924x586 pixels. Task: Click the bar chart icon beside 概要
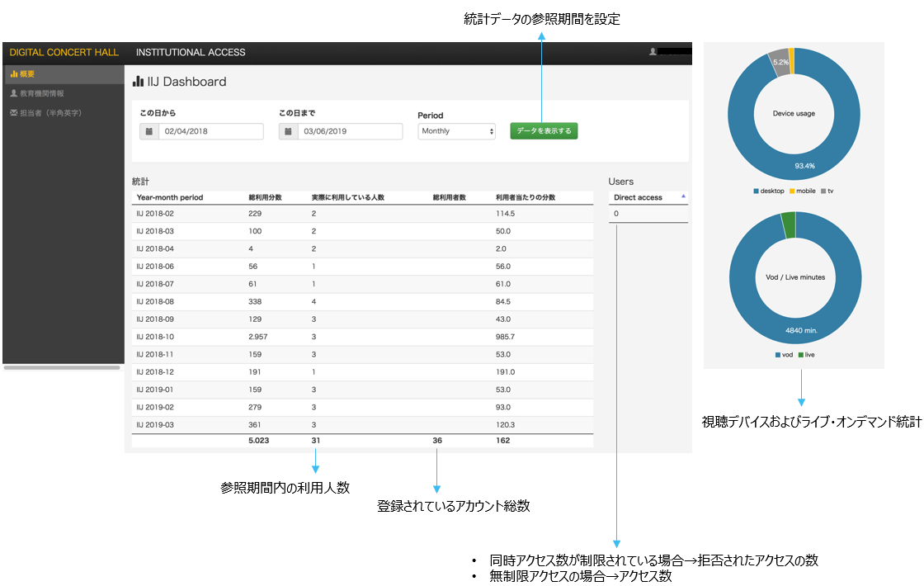(x=13, y=74)
